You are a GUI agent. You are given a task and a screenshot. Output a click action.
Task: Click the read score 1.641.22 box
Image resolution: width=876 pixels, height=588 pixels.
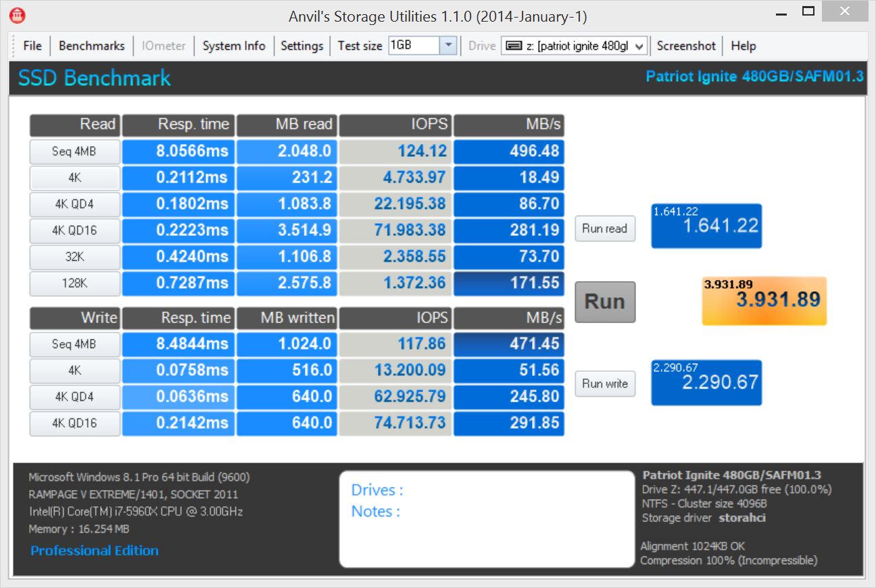click(x=706, y=226)
